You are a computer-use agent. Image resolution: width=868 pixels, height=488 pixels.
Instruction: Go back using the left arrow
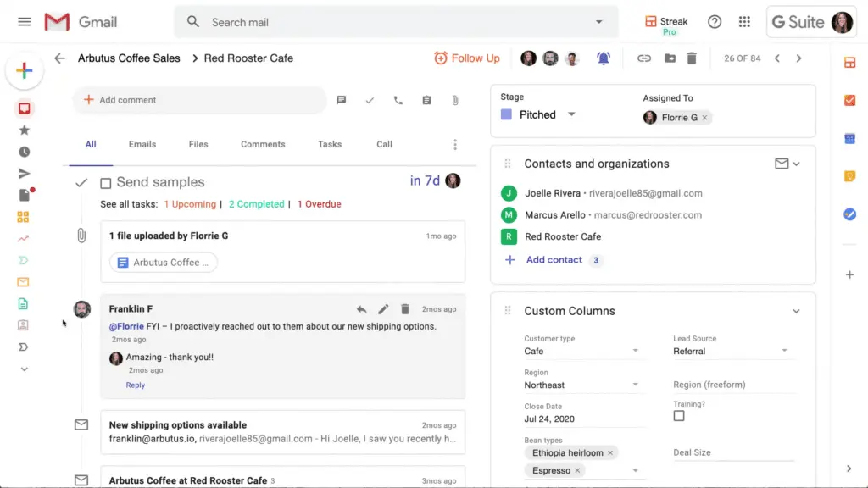pos(59,58)
